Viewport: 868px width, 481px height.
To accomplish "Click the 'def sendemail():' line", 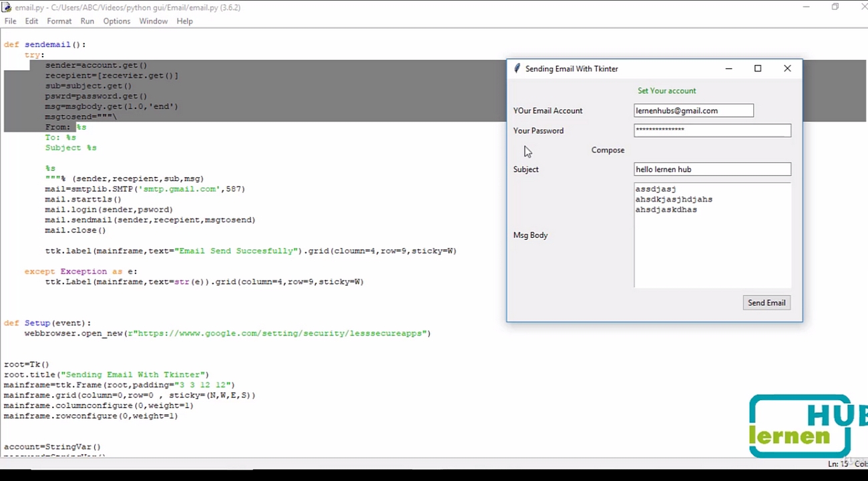I will [45, 45].
